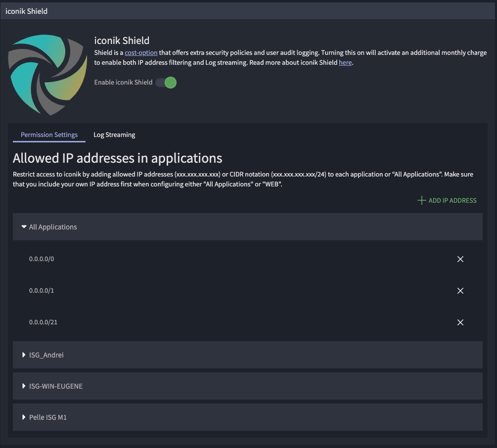
Task: Click the plus icon to add IP address
Action: pyautogui.click(x=421, y=200)
